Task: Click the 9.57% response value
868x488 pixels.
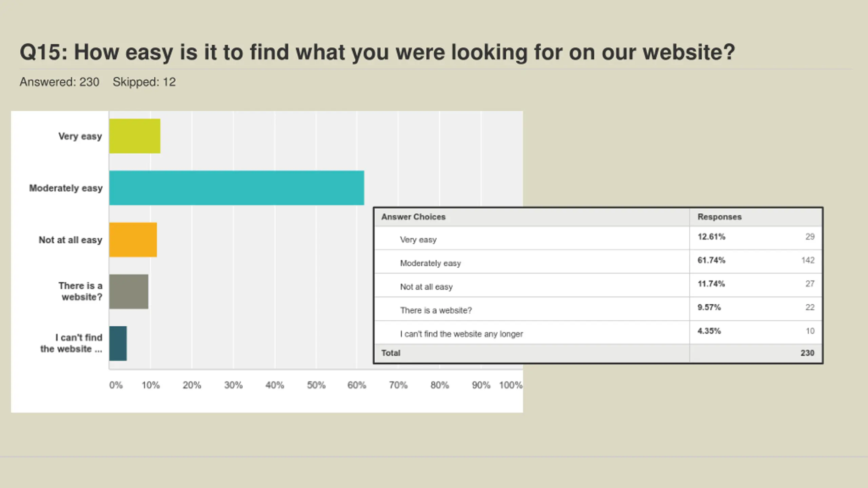Action: [x=709, y=307]
